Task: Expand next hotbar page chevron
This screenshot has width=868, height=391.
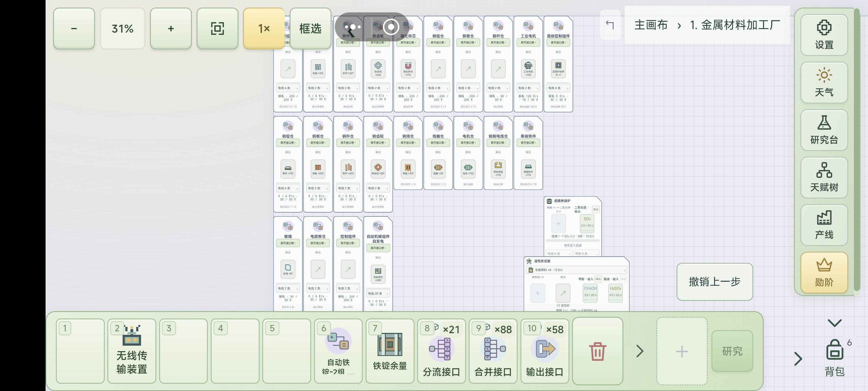Action: [640, 351]
